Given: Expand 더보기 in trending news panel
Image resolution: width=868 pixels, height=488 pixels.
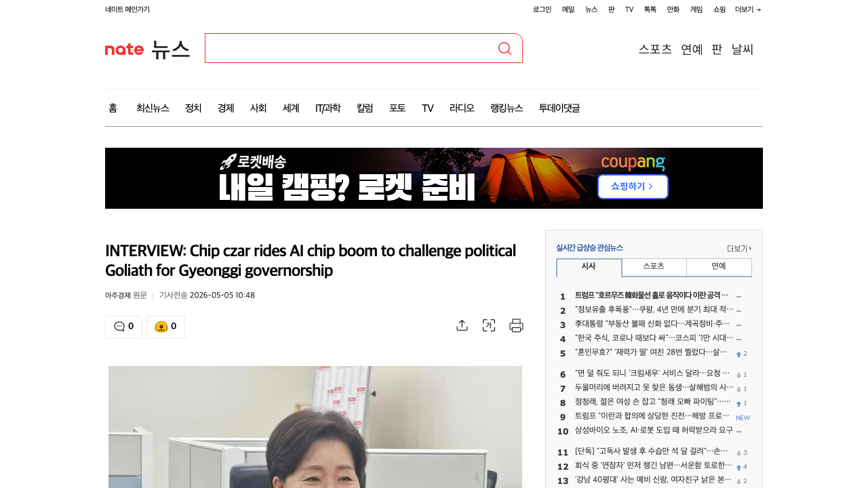Looking at the screenshot, I should tap(739, 248).
